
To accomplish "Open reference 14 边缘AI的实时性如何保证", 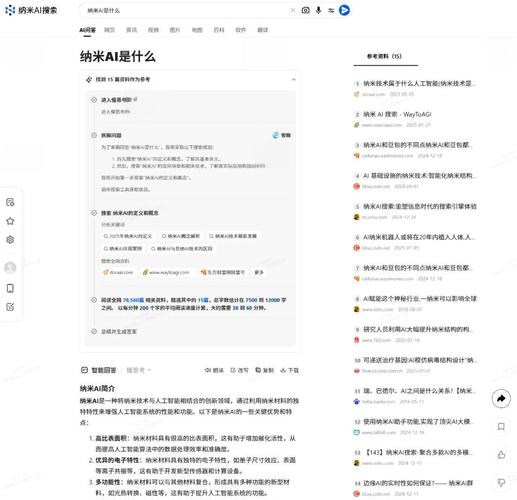I will (418, 483).
